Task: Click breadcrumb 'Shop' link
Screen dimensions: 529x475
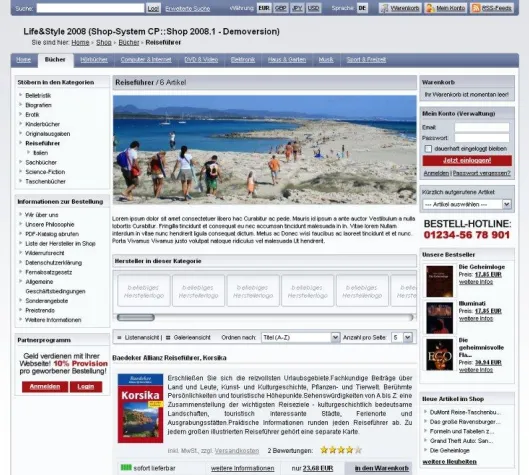Action: (104, 43)
